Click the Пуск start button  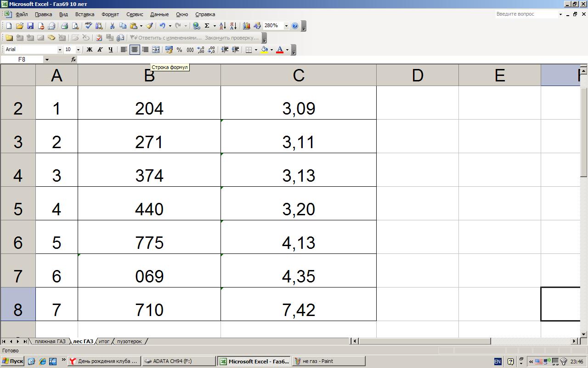click(12, 361)
